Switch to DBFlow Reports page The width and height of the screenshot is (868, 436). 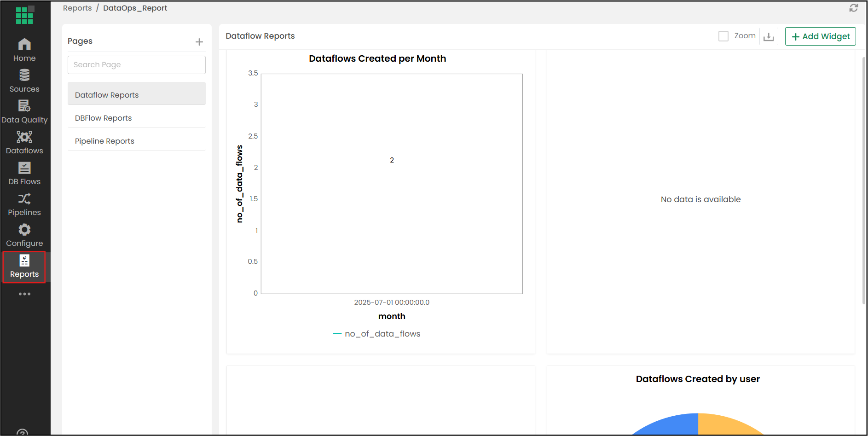coord(137,118)
